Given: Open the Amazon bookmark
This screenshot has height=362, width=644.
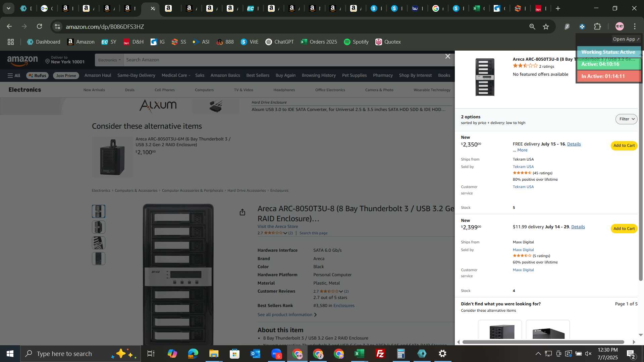Looking at the screenshot, I should pos(81,42).
